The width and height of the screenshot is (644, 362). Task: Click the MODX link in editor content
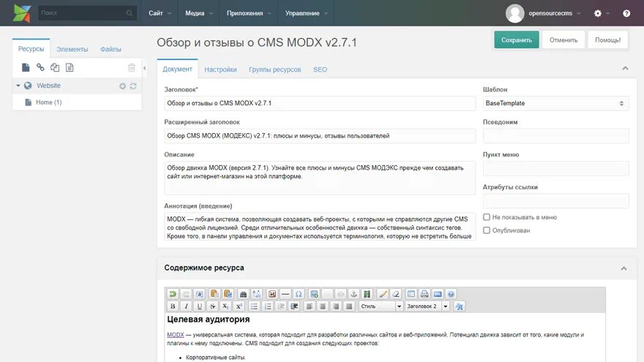point(176,334)
